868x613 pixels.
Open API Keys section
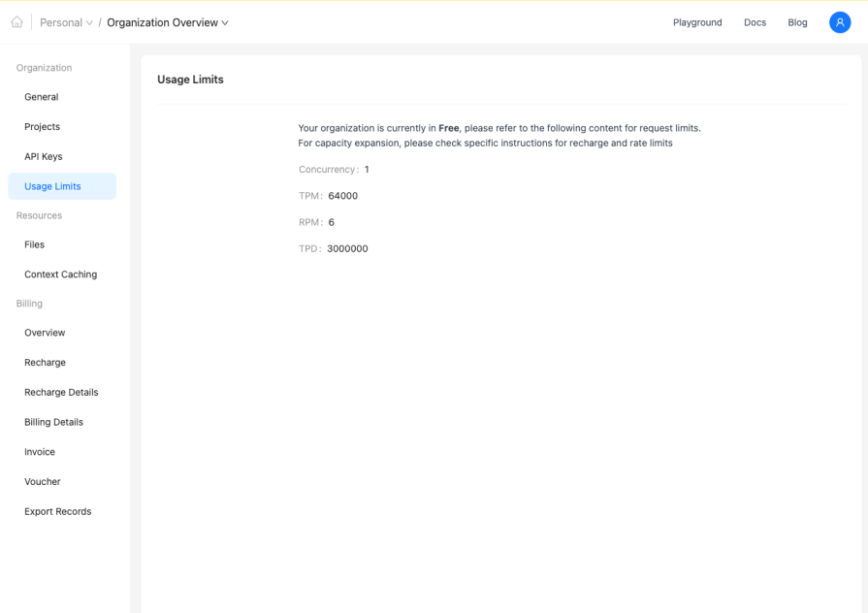(62, 157)
